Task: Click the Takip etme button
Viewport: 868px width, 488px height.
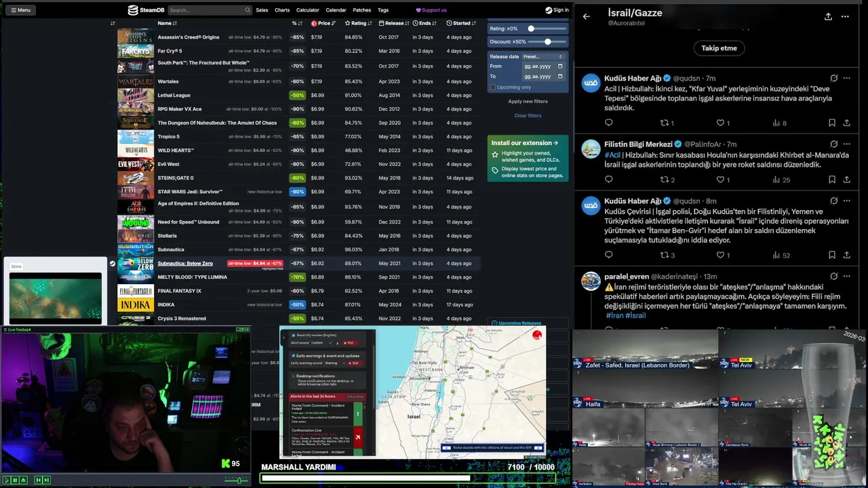Action: [719, 48]
